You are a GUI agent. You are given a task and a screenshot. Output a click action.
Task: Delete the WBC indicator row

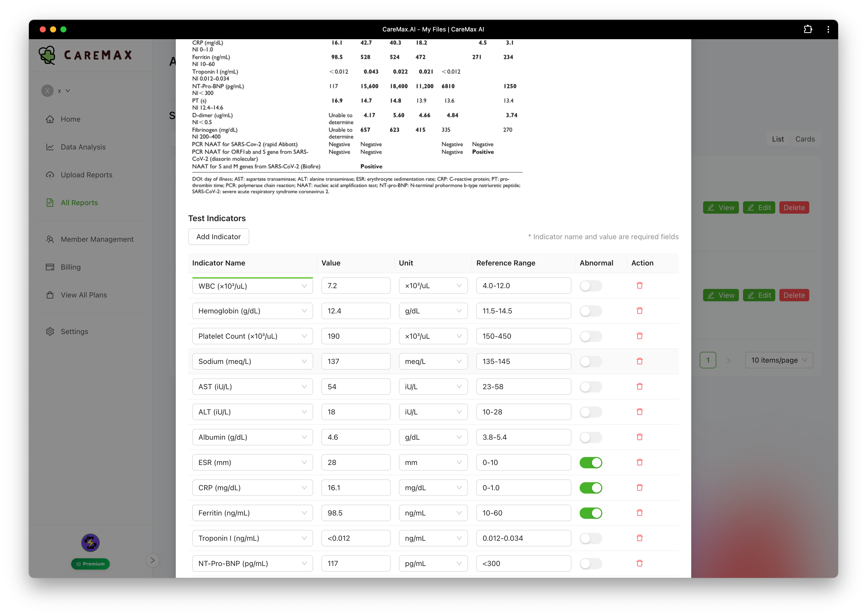[x=639, y=286]
